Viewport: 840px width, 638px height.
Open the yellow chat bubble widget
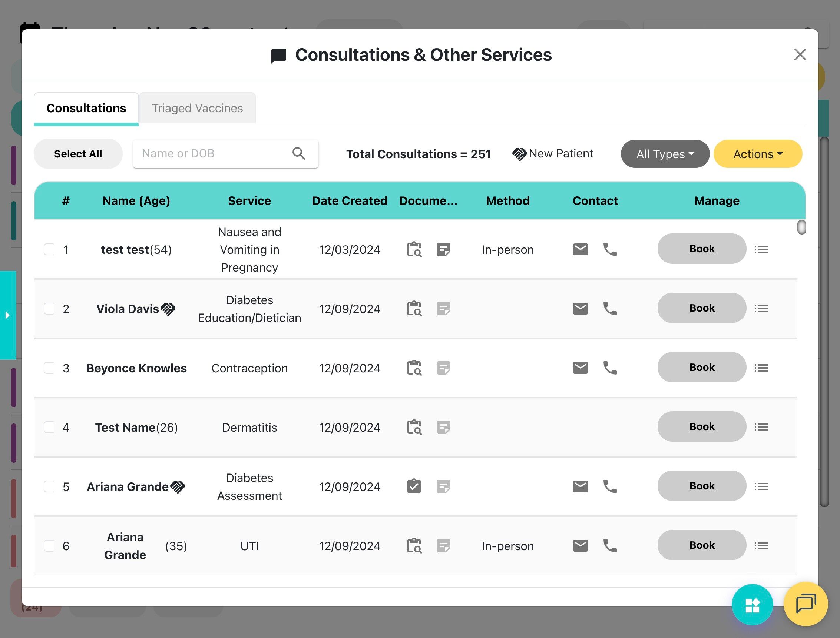tap(806, 604)
